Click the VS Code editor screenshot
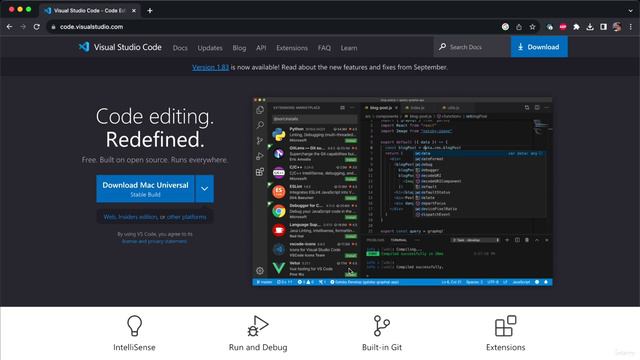The width and height of the screenshot is (640, 360). tap(402, 191)
